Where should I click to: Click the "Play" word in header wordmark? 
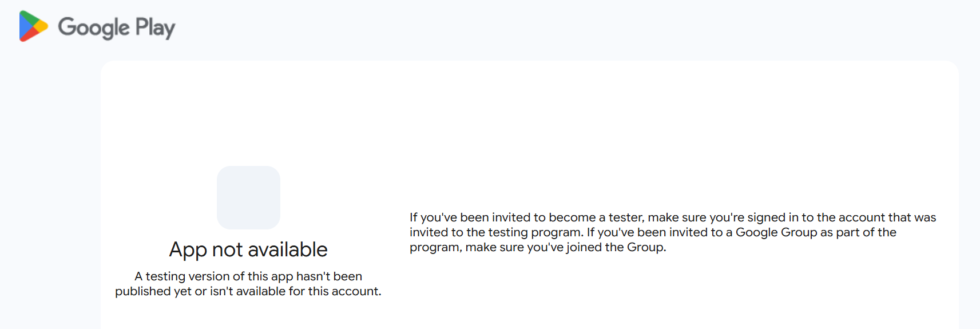click(155, 27)
